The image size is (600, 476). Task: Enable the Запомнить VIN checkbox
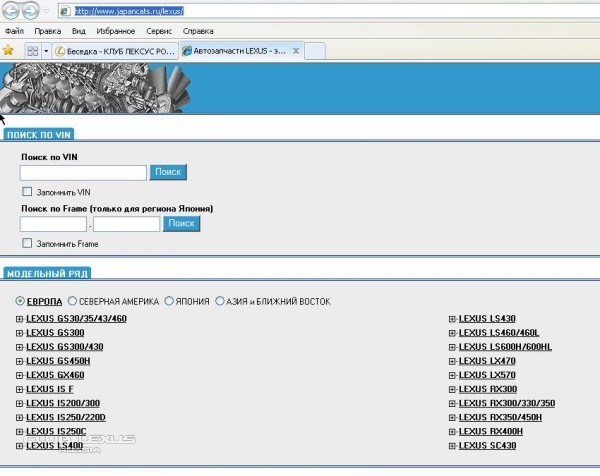click(x=27, y=191)
